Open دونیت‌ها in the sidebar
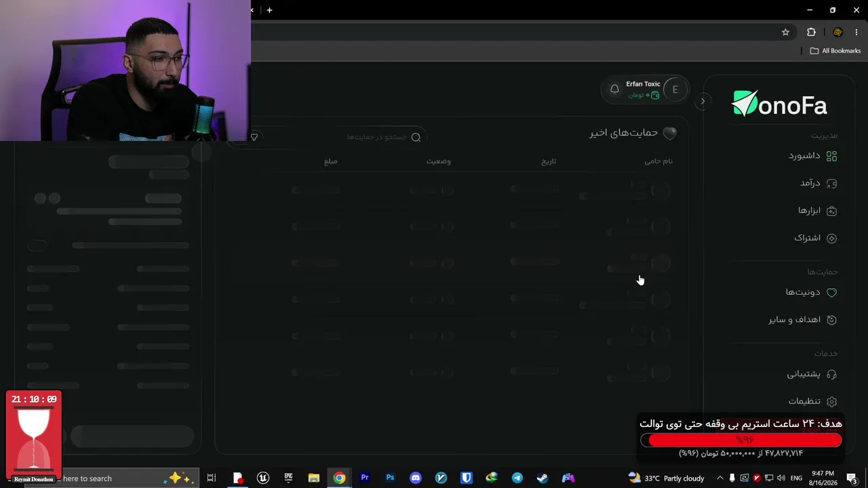 tap(811, 292)
